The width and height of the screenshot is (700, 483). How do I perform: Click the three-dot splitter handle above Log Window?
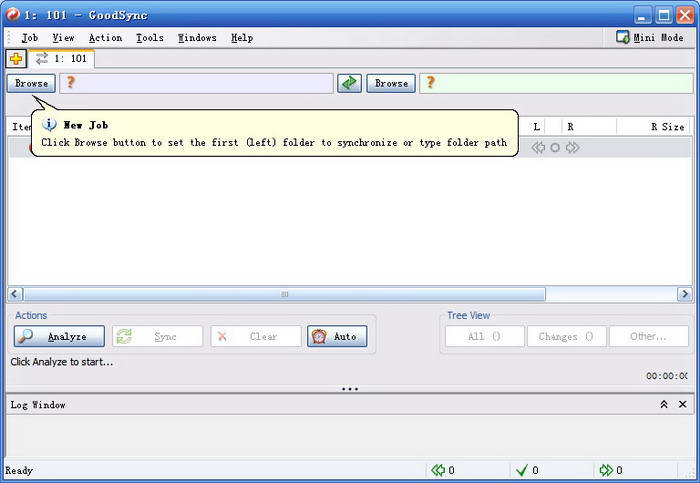[350, 389]
